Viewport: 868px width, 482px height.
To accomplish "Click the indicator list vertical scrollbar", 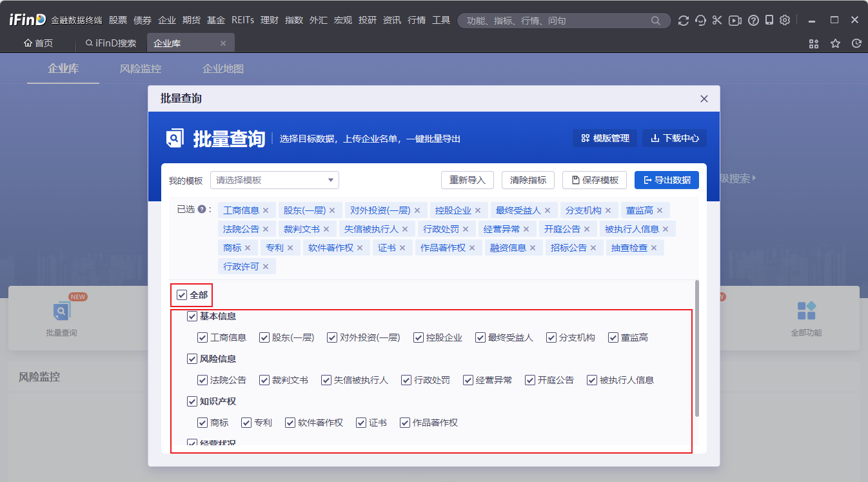I will coord(696,348).
